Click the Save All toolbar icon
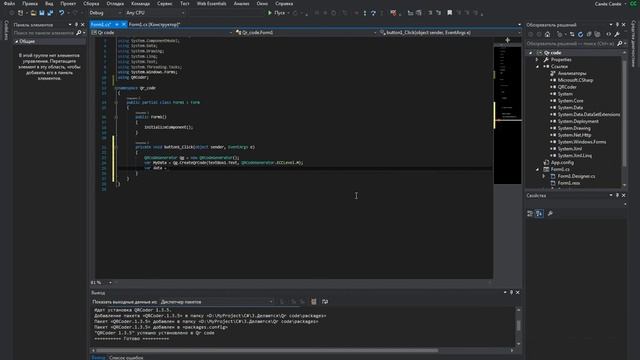The image size is (640, 360). (50, 13)
